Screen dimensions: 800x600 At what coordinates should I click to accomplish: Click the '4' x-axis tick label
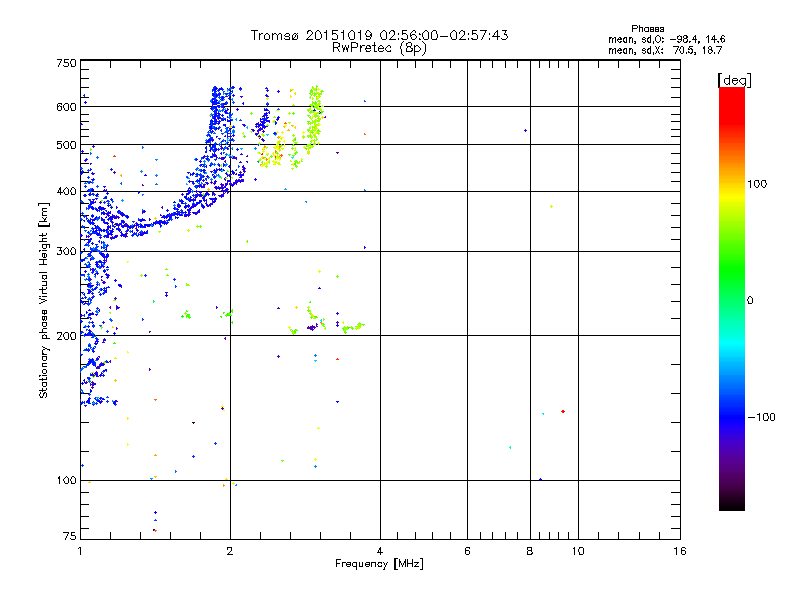(x=380, y=551)
